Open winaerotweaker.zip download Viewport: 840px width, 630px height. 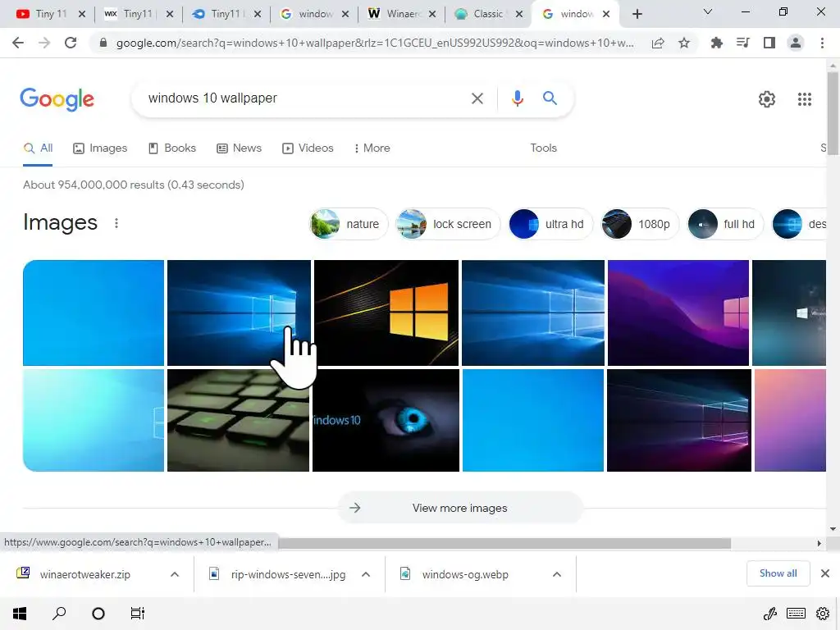tap(84, 574)
